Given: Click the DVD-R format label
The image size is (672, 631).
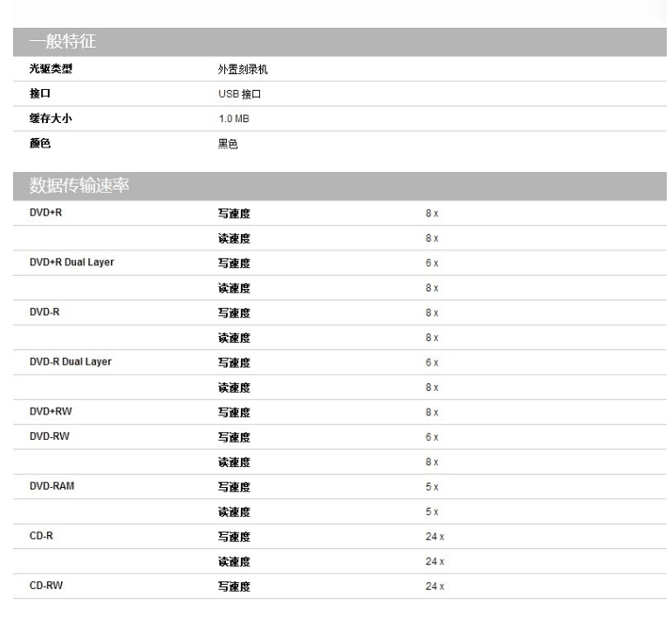Looking at the screenshot, I should (x=45, y=312).
